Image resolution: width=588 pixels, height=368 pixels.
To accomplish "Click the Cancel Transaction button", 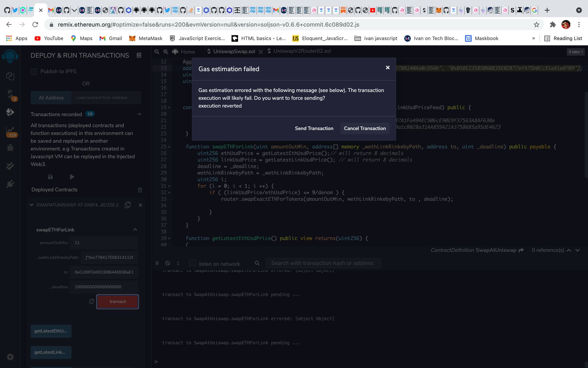I will point(364,128).
